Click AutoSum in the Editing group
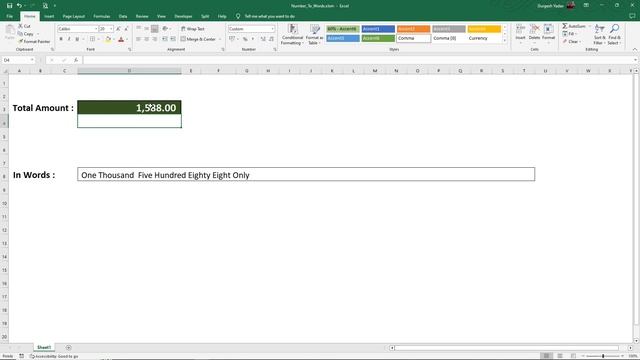Screen dimensions: 640x360 pyautogui.click(x=574, y=26)
